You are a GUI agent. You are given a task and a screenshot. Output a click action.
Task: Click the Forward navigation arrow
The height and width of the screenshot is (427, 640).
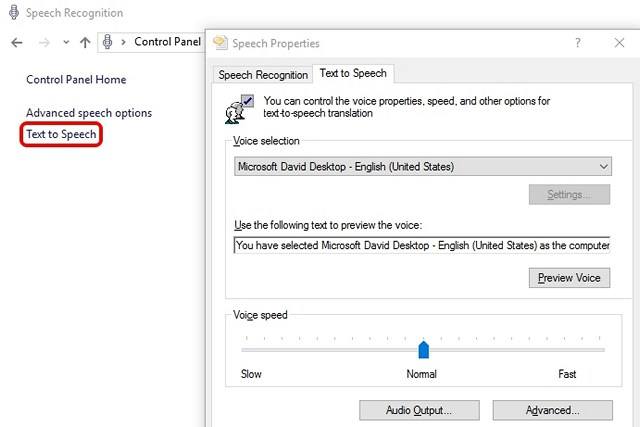43,42
